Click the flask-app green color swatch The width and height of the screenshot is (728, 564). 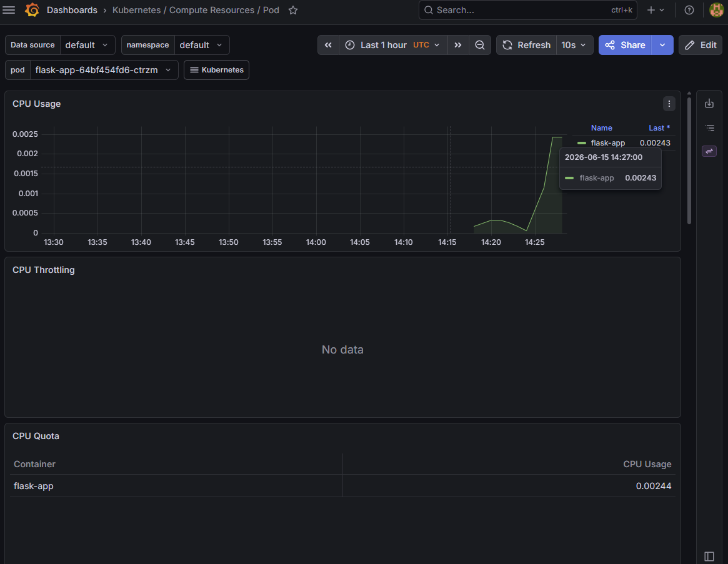pos(582,143)
